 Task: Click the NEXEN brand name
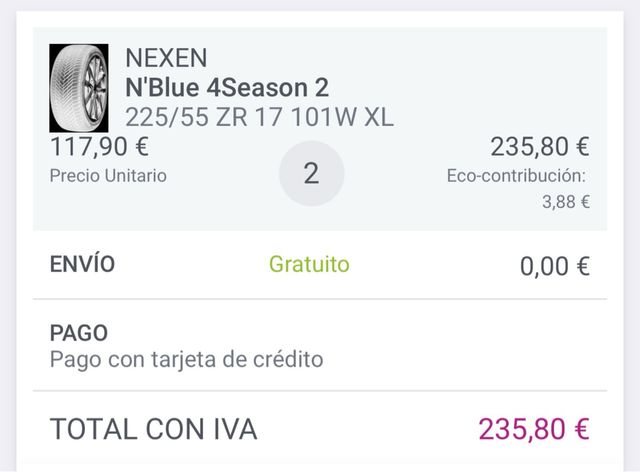[x=166, y=58]
